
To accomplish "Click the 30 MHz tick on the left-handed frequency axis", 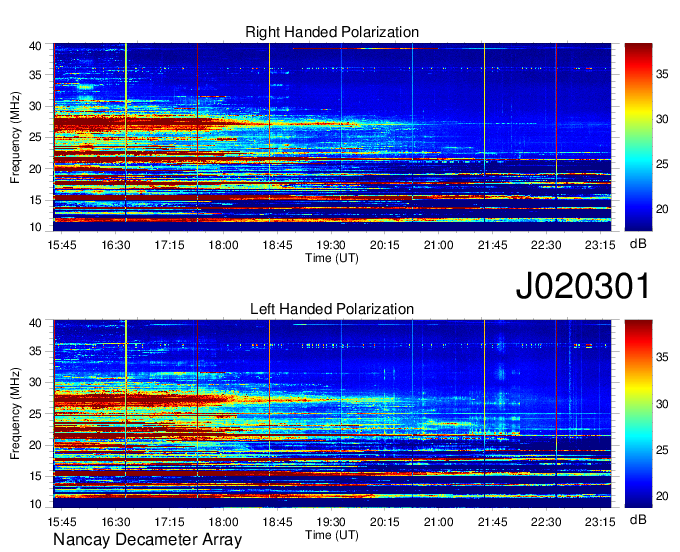I will (x=36, y=382).
